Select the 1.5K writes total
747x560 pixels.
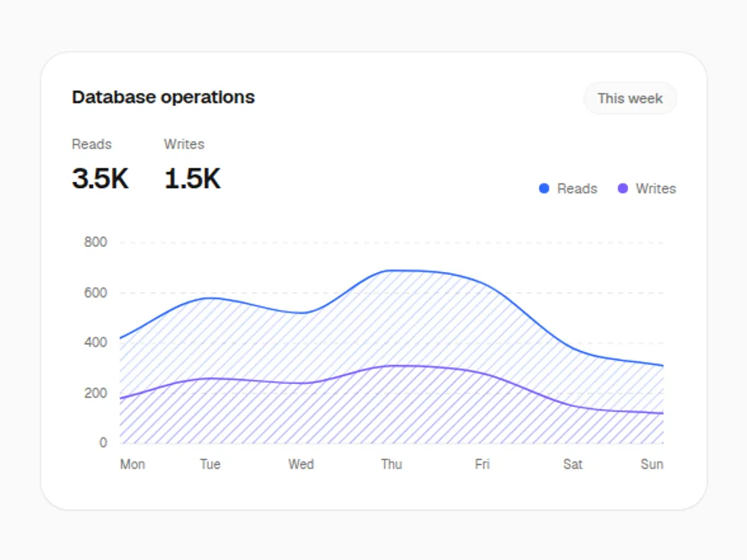pos(192,178)
